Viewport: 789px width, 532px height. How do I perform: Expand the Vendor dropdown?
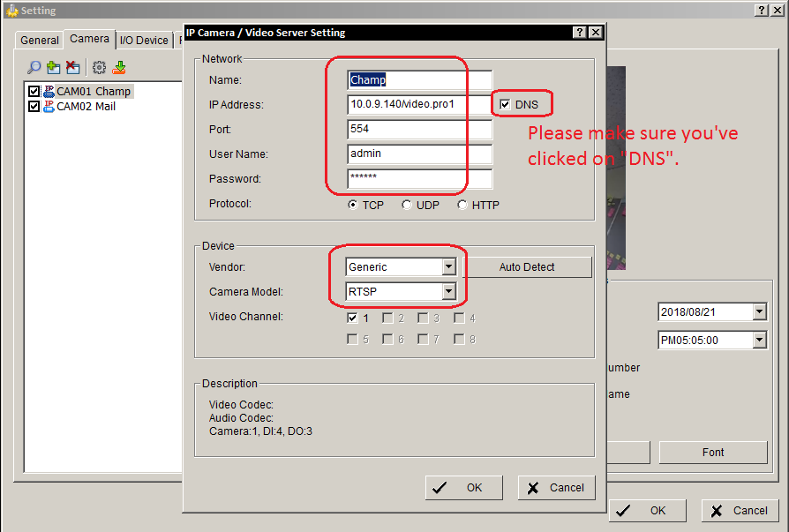448,266
